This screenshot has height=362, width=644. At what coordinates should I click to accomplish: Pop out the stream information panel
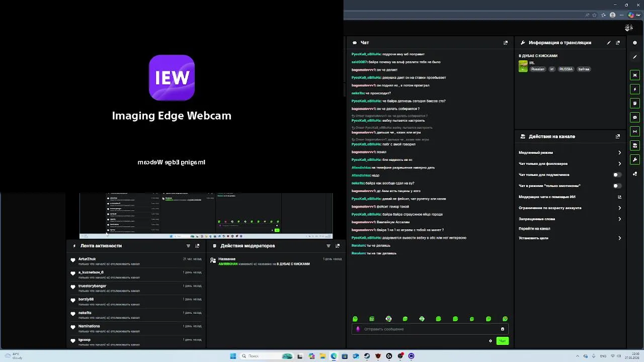[618, 43]
